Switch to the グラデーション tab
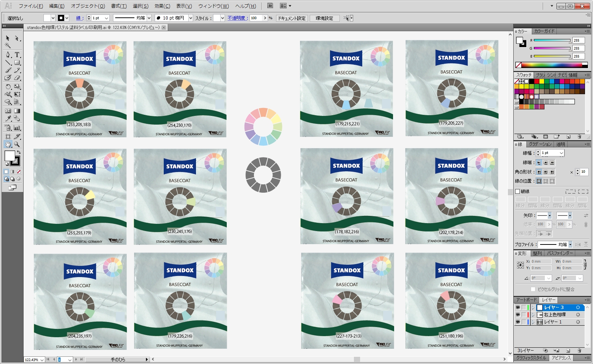 coord(540,144)
